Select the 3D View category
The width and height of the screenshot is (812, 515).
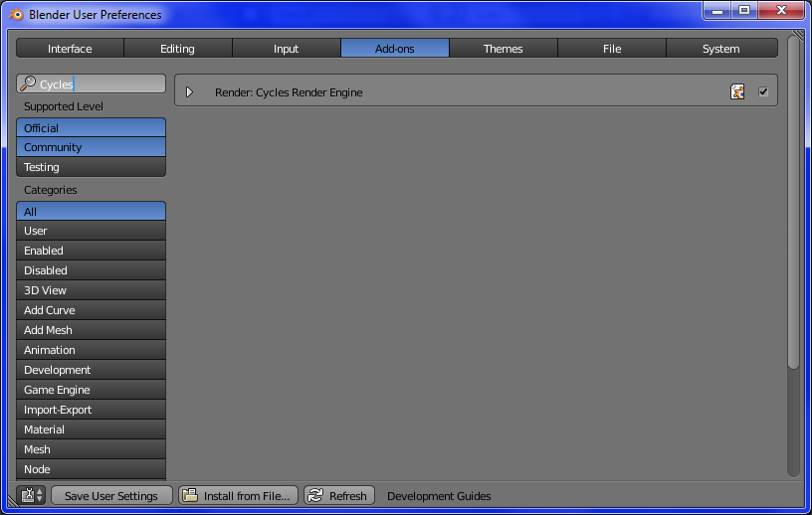click(92, 290)
